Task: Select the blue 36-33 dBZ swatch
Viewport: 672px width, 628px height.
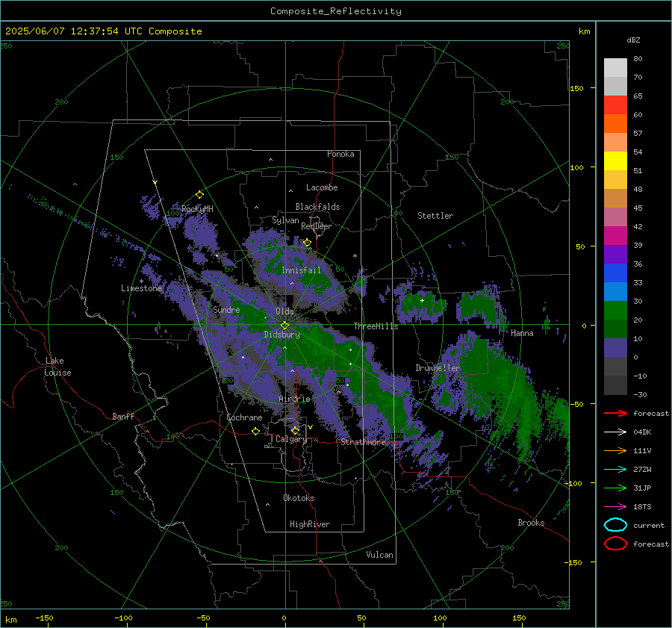Action: click(615, 273)
